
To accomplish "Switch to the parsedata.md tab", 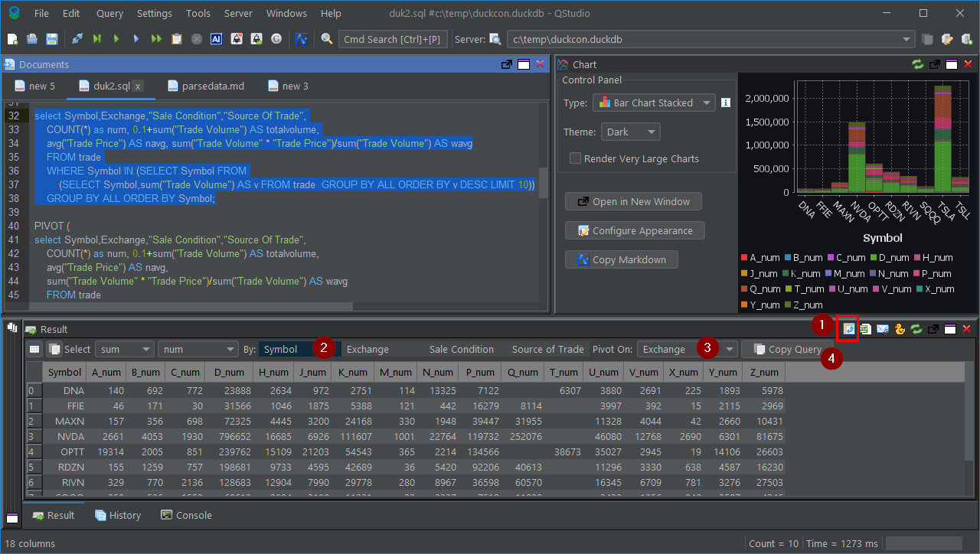I will point(204,86).
